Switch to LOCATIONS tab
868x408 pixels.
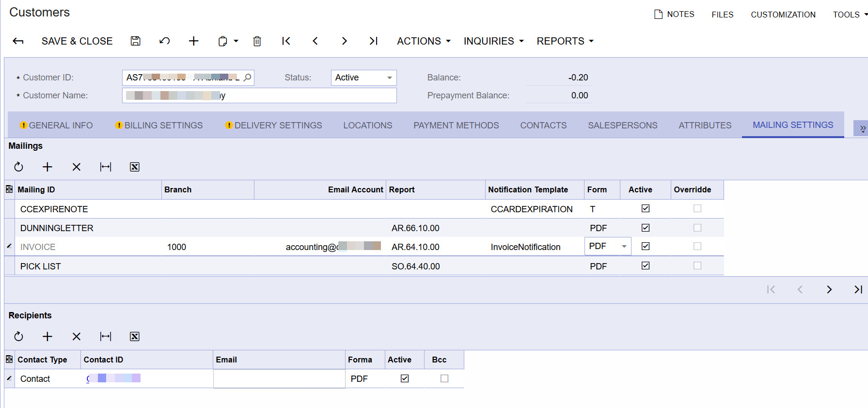pos(368,126)
